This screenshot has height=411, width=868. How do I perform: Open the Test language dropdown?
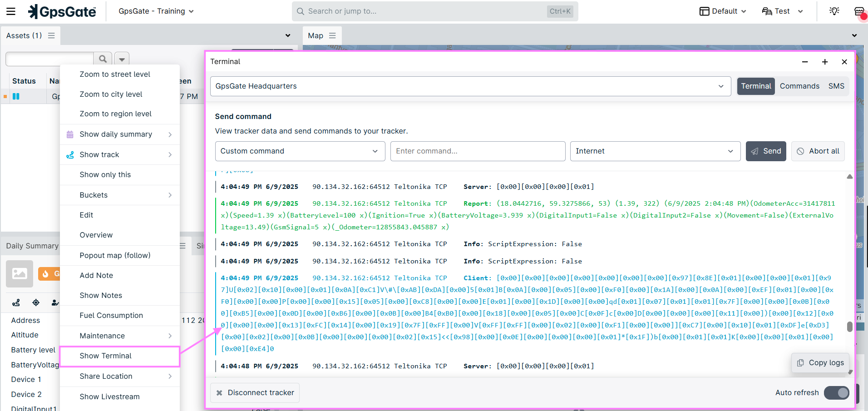coord(783,11)
